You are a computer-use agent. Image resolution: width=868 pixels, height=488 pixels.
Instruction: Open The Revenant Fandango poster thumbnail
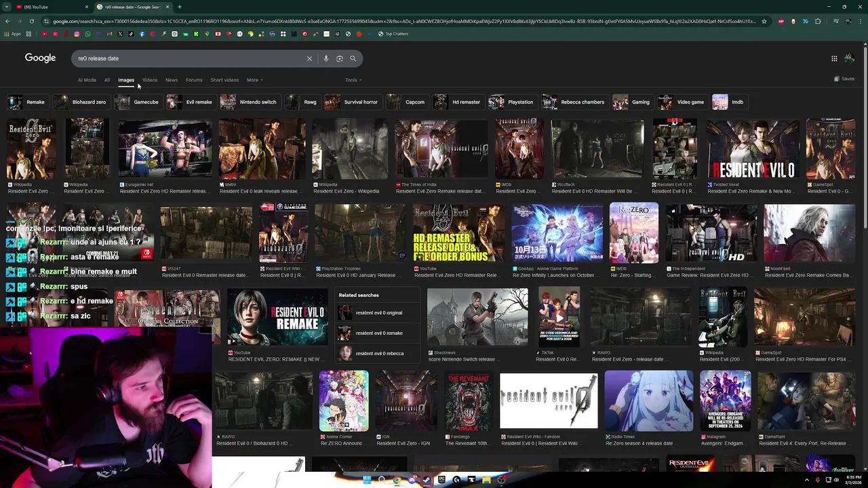point(468,401)
